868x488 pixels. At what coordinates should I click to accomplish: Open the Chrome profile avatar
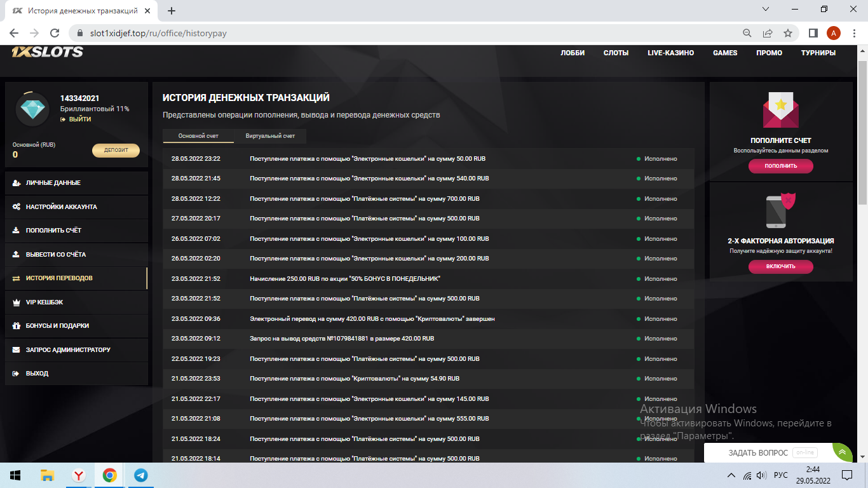click(x=834, y=33)
